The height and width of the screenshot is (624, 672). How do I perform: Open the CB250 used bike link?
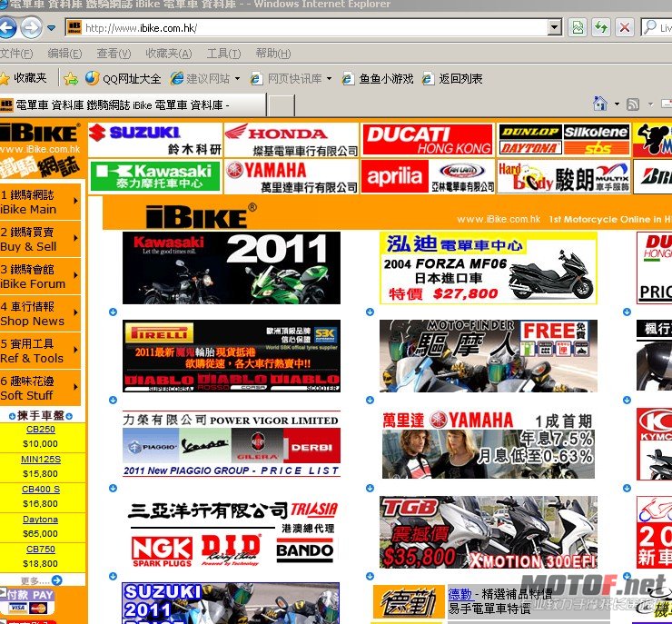pos(41,430)
